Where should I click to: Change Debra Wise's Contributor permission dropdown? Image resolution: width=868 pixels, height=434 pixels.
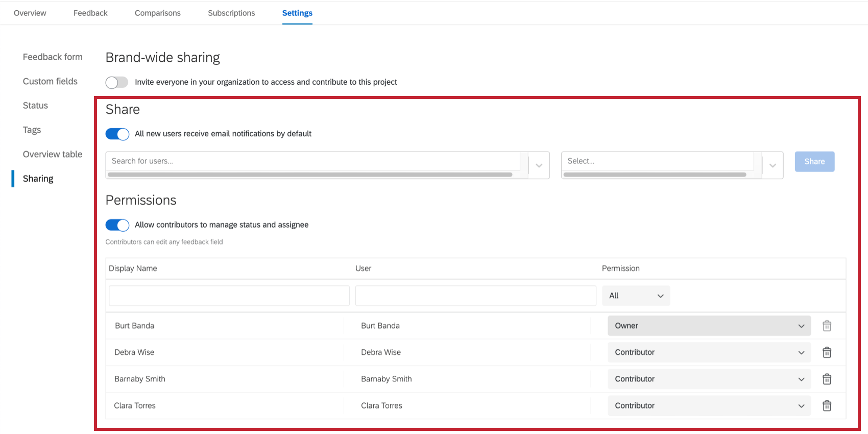point(709,352)
